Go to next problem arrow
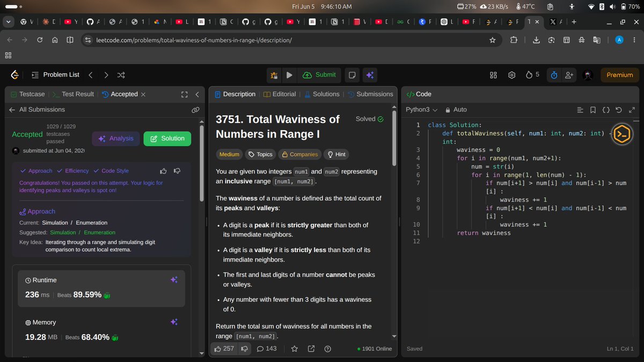The height and width of the screenshot is (362, 644). point(106,75)
